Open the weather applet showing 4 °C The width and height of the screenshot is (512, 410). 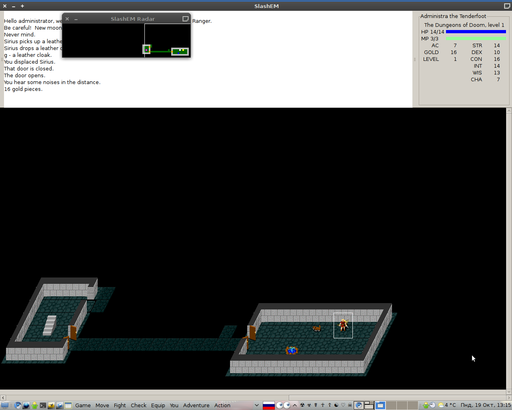click(447, 405)
